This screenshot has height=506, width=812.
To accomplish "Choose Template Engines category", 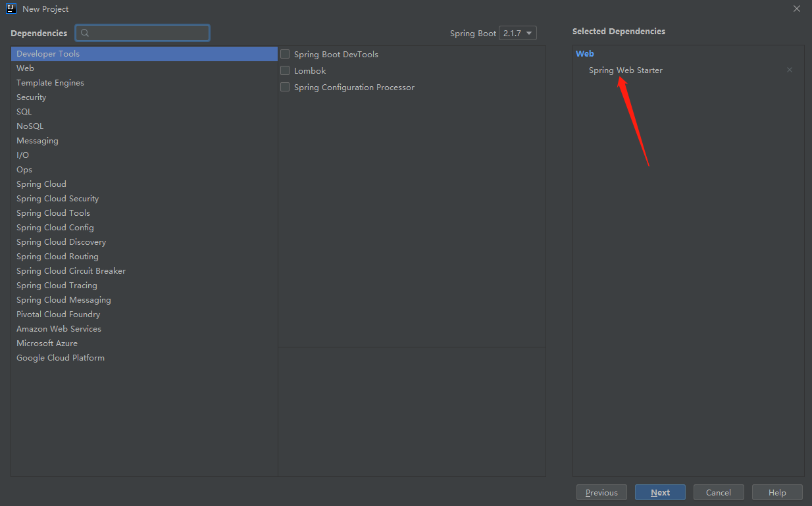I will click(x=144, y=83).
